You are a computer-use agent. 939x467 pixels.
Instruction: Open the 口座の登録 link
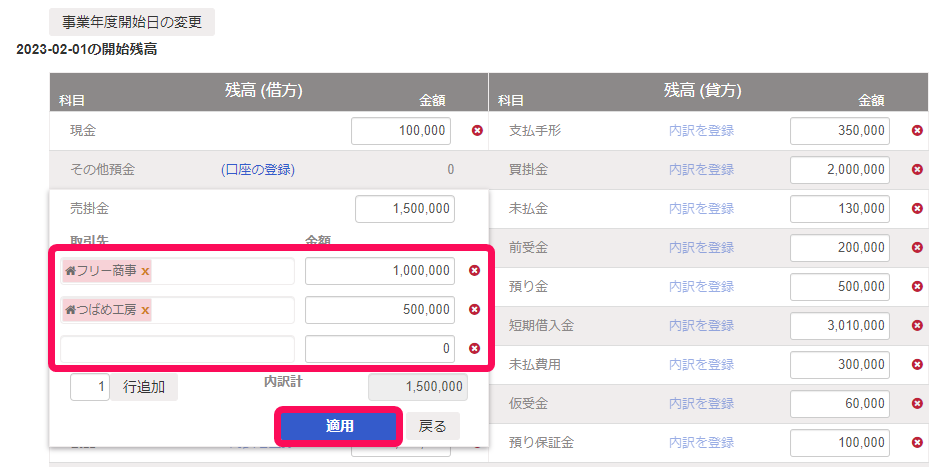click(258, 169)
